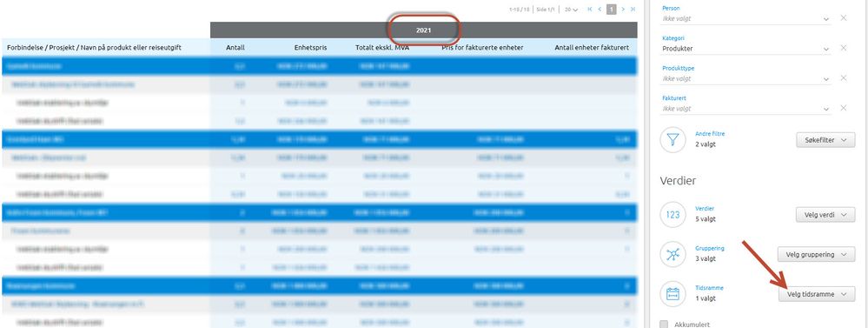Remove the Person filter with X
The height and width of the screenshot is (328, 868).
tap(843, 18)
